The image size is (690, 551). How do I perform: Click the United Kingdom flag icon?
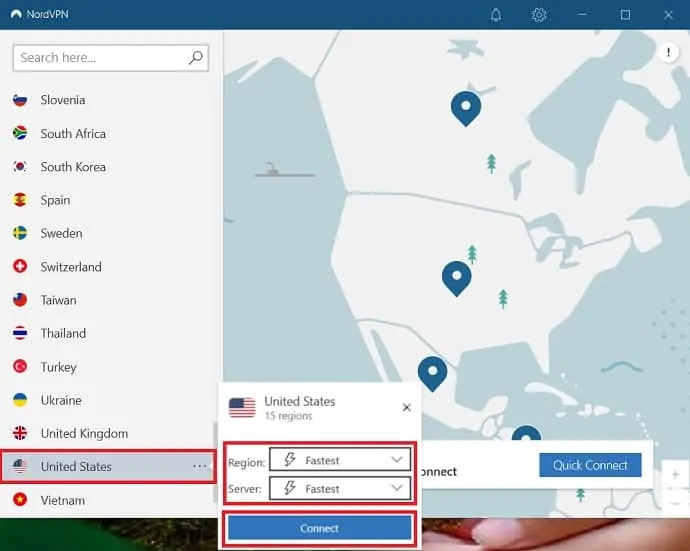[20, 433]
